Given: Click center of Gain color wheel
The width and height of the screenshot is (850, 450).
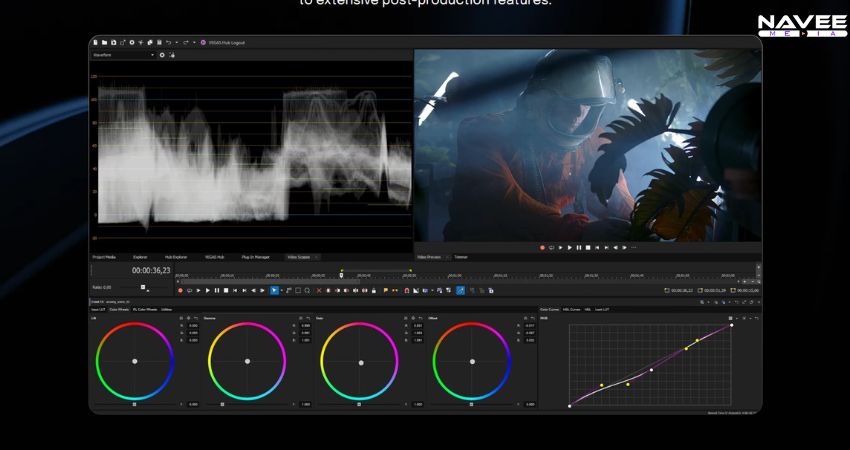Looking at the screenshot, I should coord(361,362).
